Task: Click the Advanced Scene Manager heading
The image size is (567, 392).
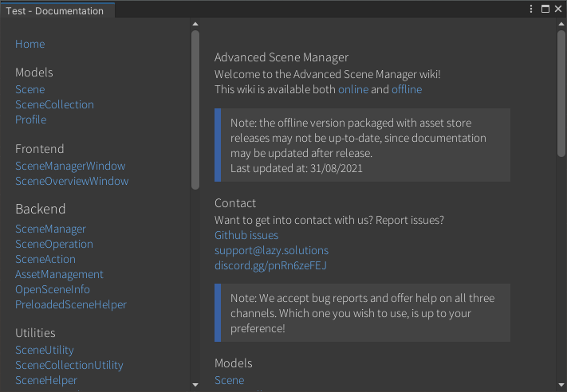Action: click(282, 57)
